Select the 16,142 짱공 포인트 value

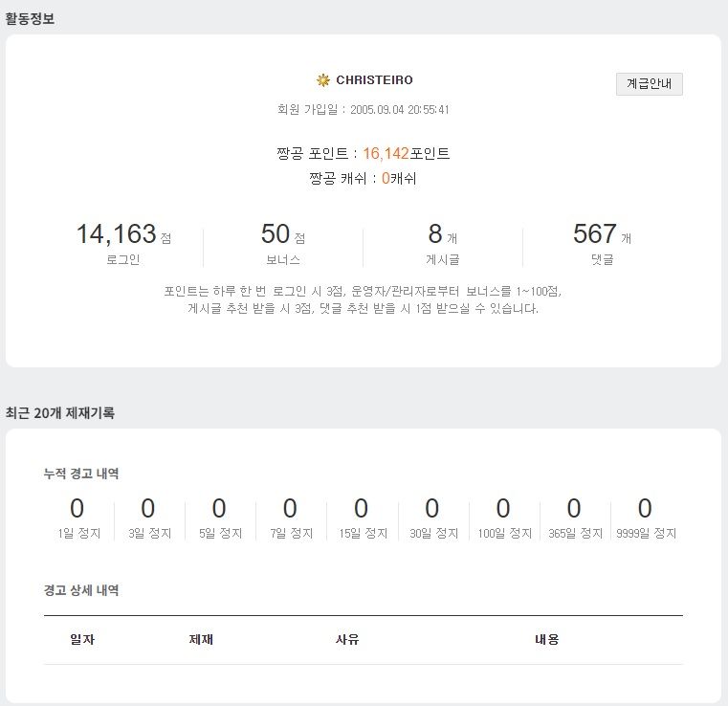386,153
